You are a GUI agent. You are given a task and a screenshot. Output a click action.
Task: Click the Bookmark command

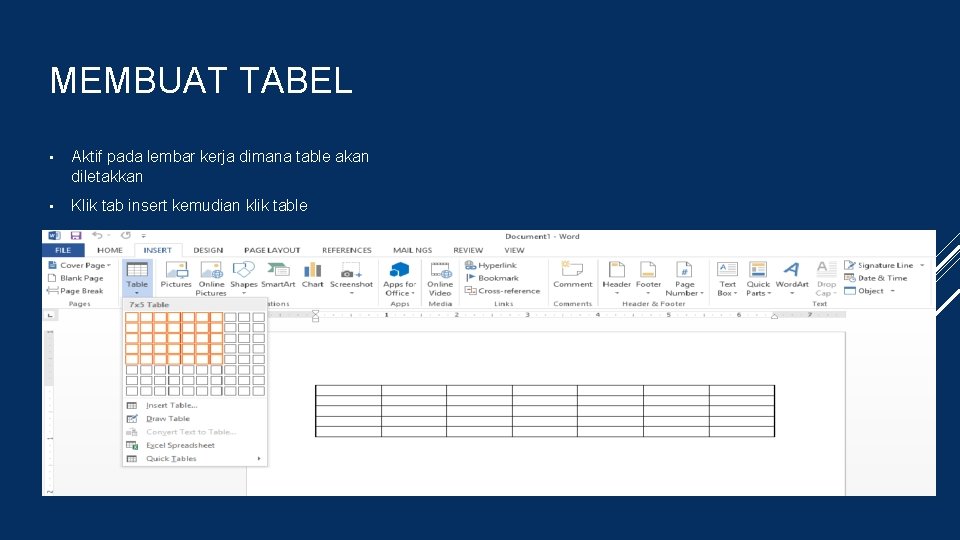pyautogui.click(x=492, y=278)
